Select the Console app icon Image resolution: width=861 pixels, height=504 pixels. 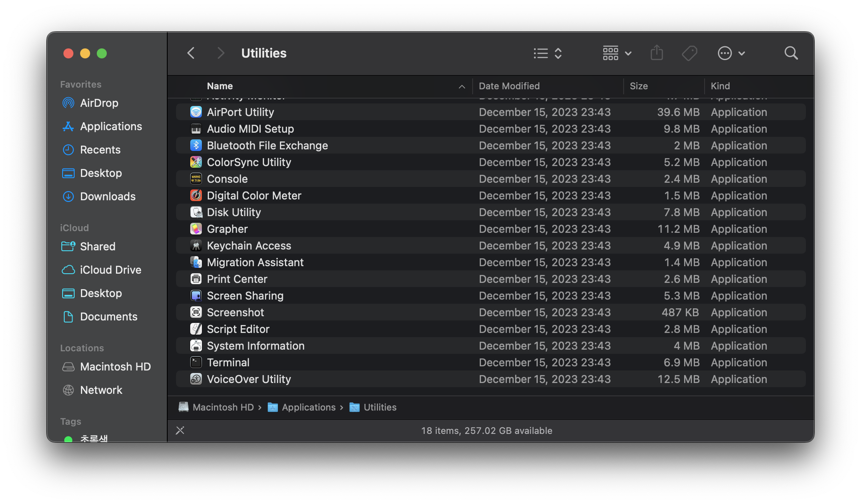point(196,179)
